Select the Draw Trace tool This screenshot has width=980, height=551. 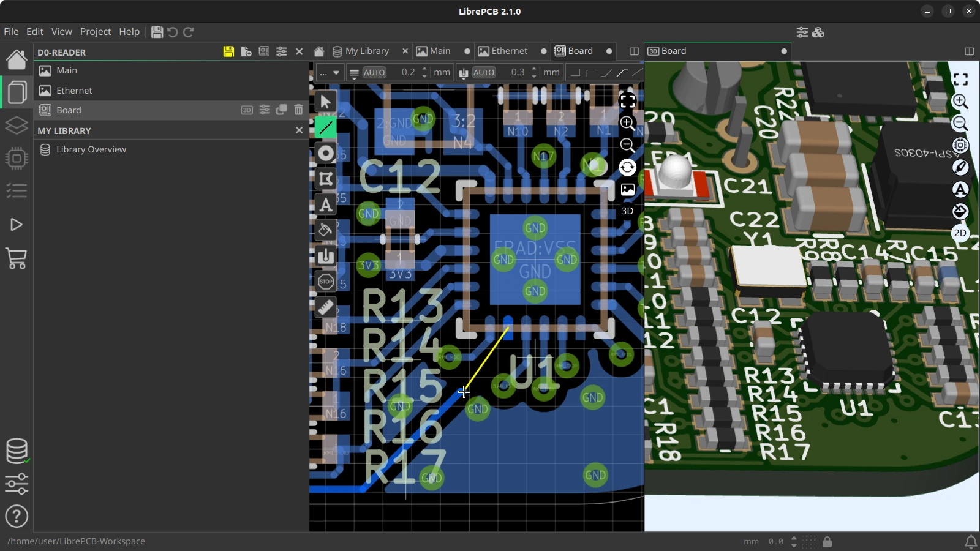[326, 127]
